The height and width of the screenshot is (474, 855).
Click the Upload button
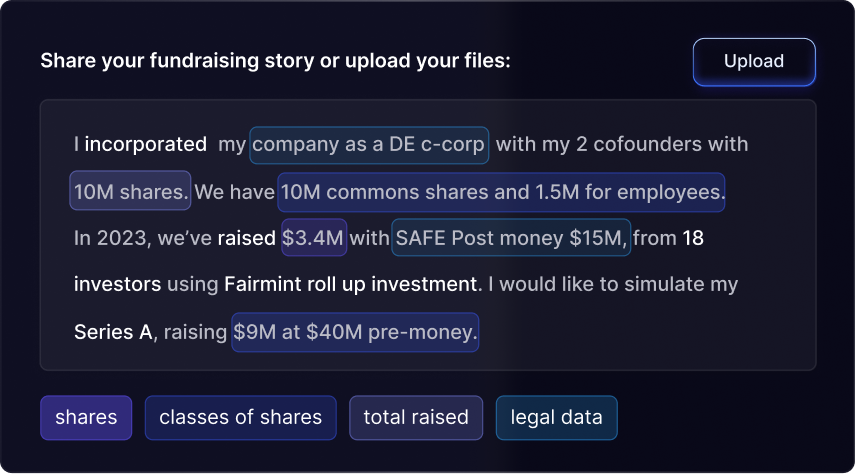[754, 62]
